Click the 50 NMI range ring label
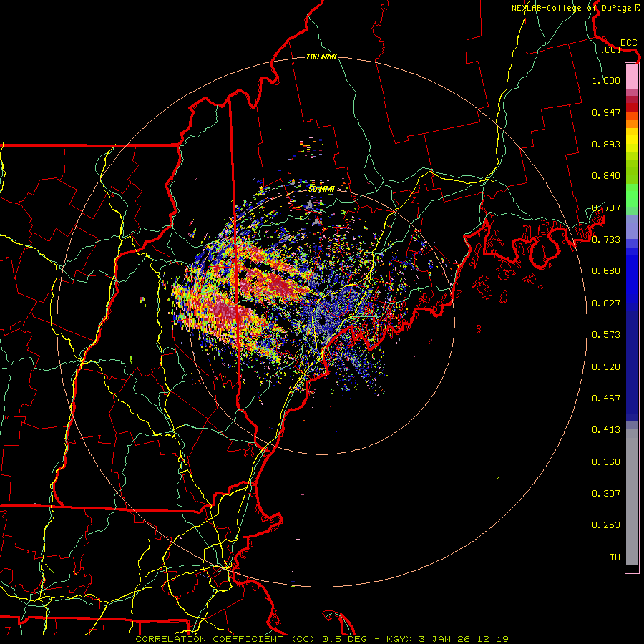 pyautogui.click(x=321, y=189)
